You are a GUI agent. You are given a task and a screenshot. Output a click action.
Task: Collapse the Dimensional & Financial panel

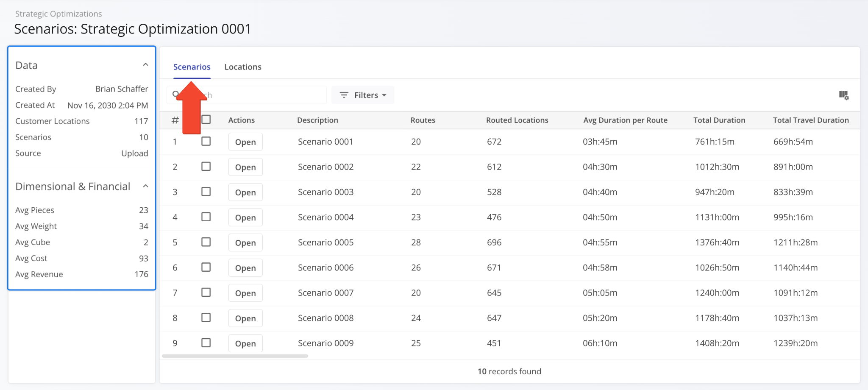coord(145,186)
